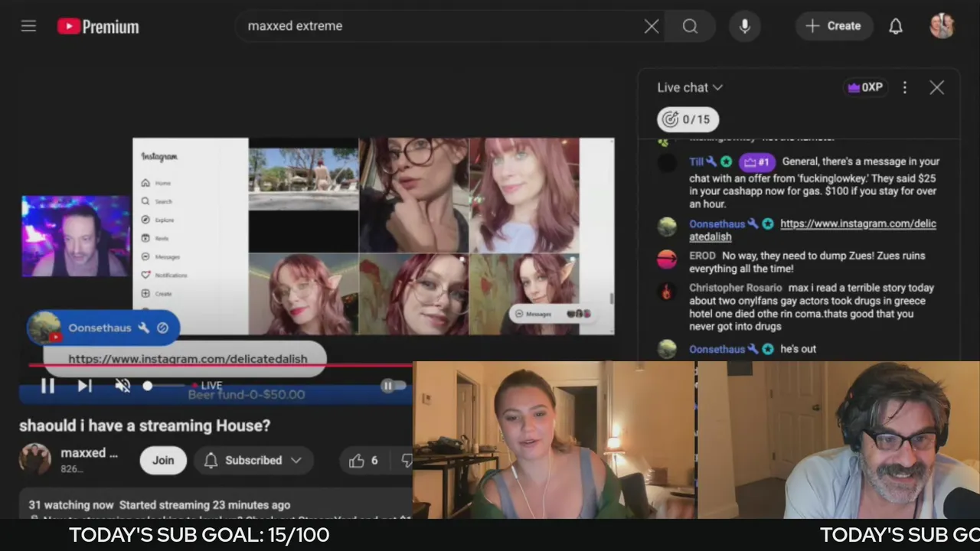Open the YouTube hamburger guide menu

point(28,26)
